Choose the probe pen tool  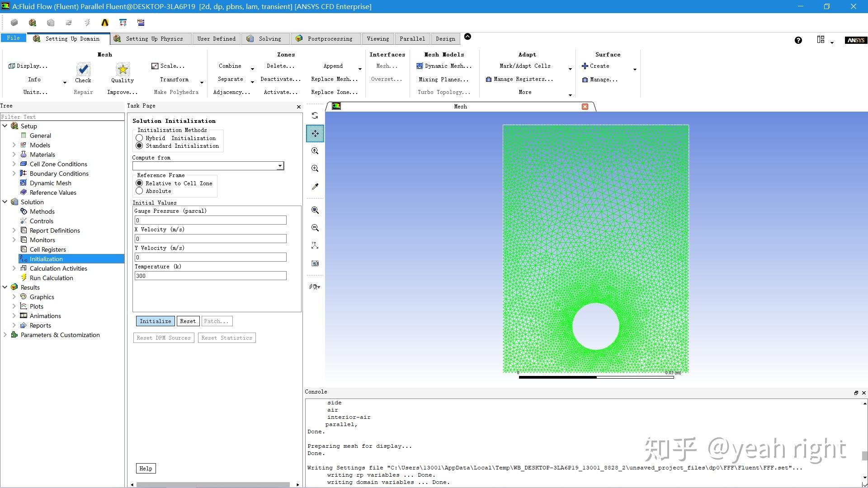pos(315,186)
